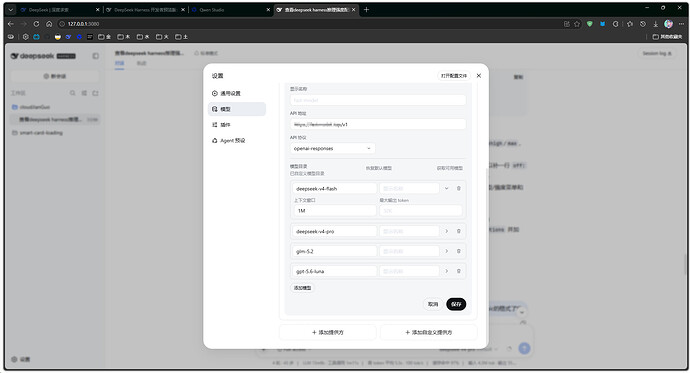Open the 木 bookmark folder

pyautogui.click(x=124, y=37)
